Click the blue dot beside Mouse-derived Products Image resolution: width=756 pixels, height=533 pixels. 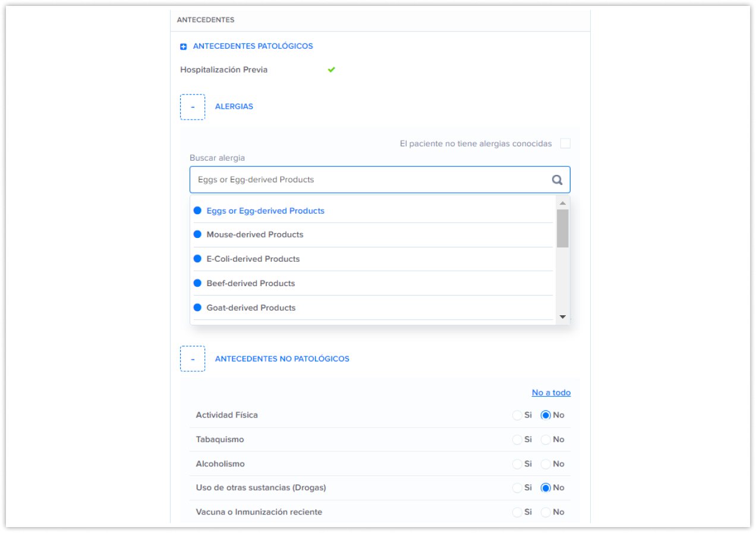pyautogui.click(x=197, y=234)
